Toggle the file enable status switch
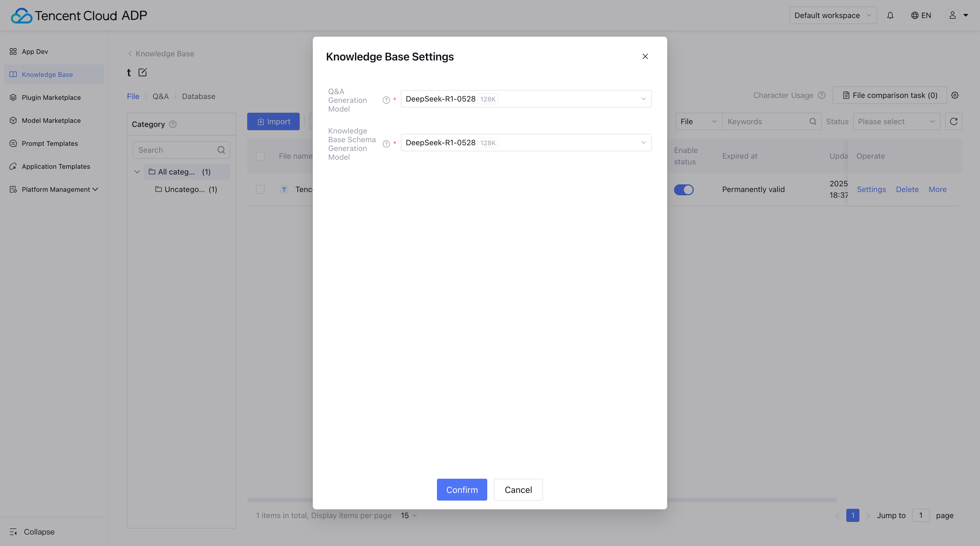Image resolution: width=980 pixels, height=546 pixels. (684, 190)
